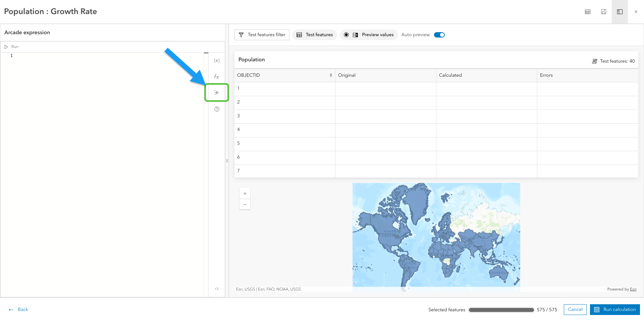Select the side-by-side panel layout icon
Screen dimensions: 644x321
click(x=620, y=12)
